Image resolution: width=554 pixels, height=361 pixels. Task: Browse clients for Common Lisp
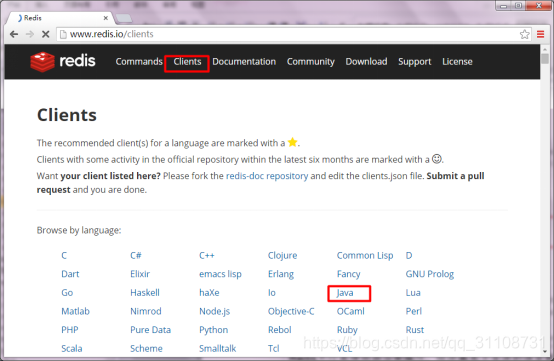point(365,255)
